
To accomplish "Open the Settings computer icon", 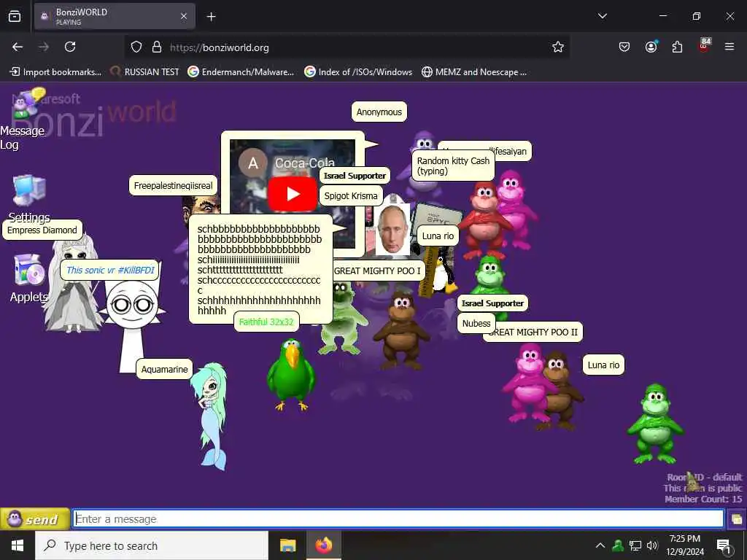I will click(x=29, y=190).
